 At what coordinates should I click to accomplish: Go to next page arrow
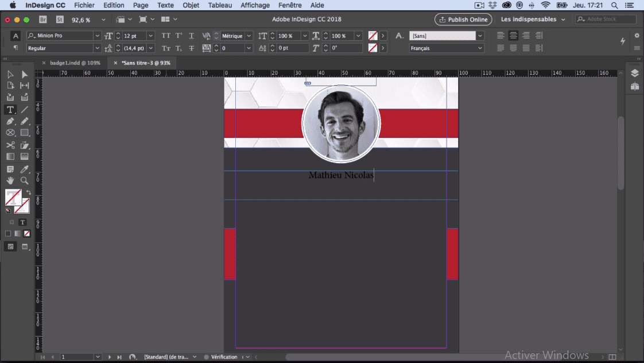[109, 357]
